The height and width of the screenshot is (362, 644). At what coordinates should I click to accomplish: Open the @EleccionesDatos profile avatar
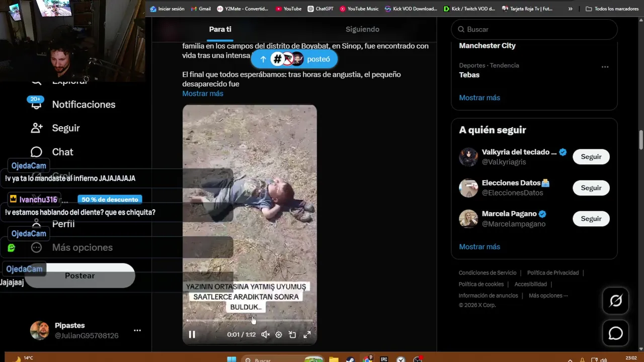[468, 188]
